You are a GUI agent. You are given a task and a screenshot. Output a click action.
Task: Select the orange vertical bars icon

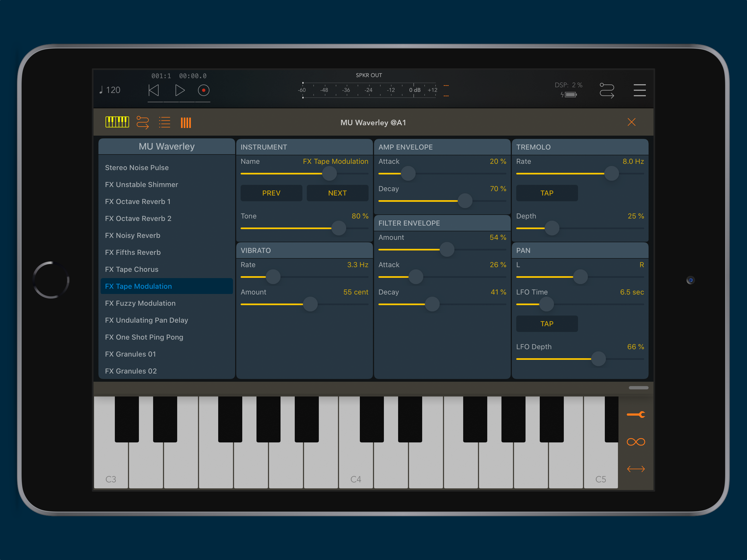point(186,122)
